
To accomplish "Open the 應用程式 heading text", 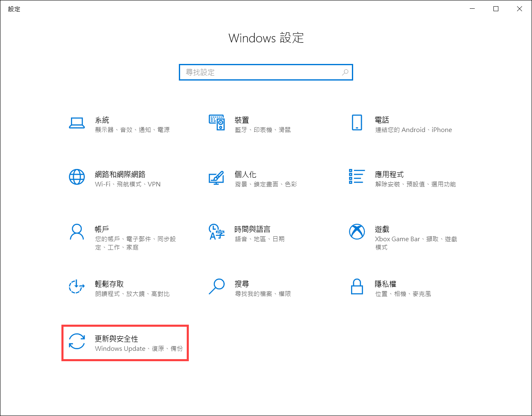I will pos(389,174).
